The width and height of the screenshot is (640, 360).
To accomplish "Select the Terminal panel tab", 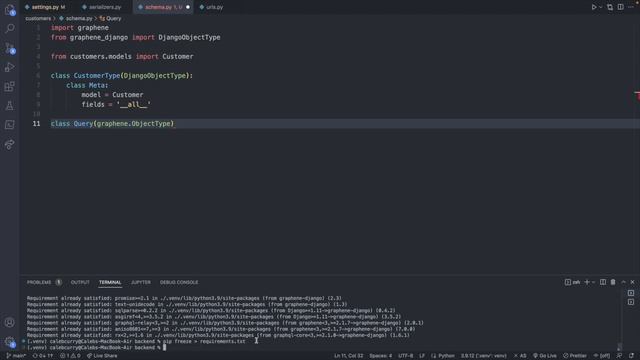I will 110,282.
